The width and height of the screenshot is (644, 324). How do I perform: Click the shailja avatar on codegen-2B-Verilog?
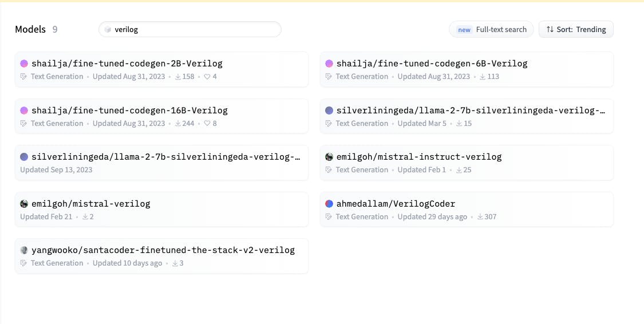(24, 64)
